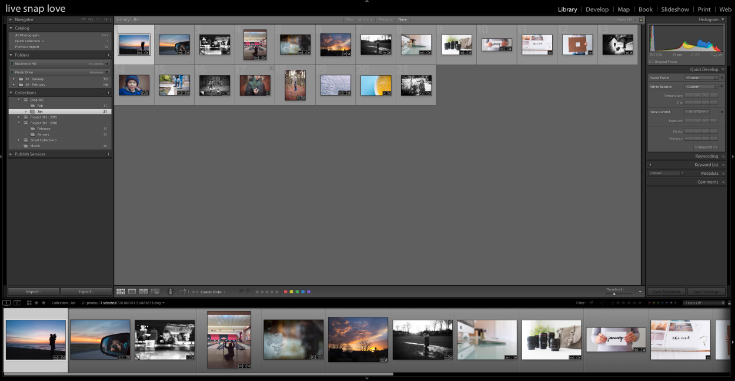Click the sort direction icon in toolbar
Image resolution: width=735 pixels, height=381 pixels.
183,291
